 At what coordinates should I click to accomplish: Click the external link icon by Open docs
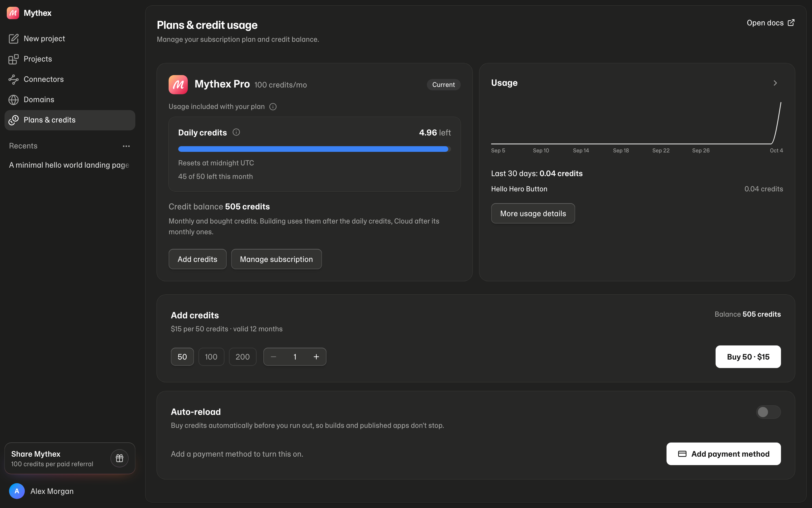click(x=791, y=23)
